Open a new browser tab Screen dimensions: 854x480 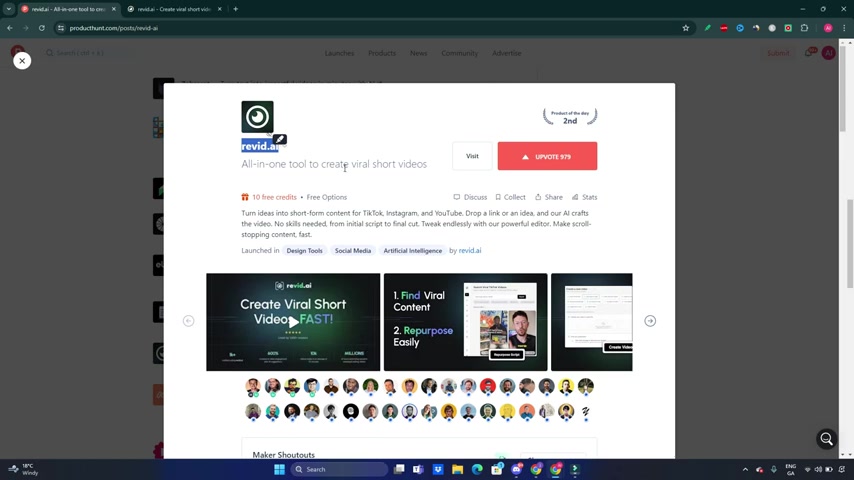(x=235, y=9)
